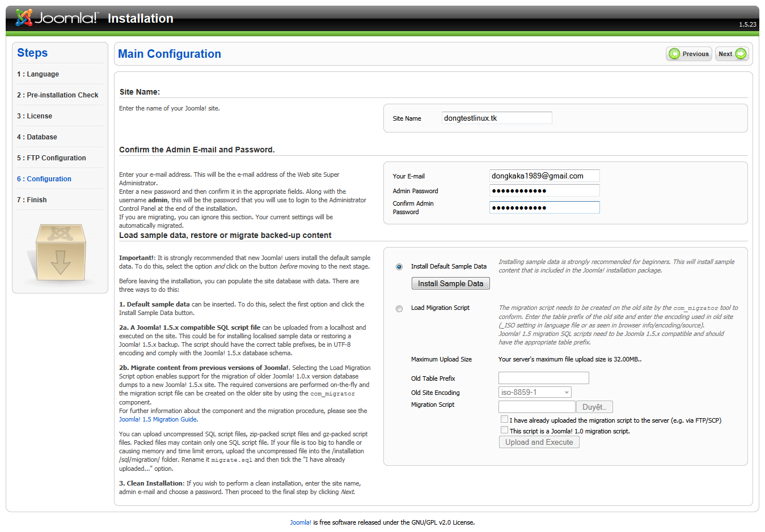Open the Joomla! 1.5 Migration Guide link

click(x=158, y=419)
